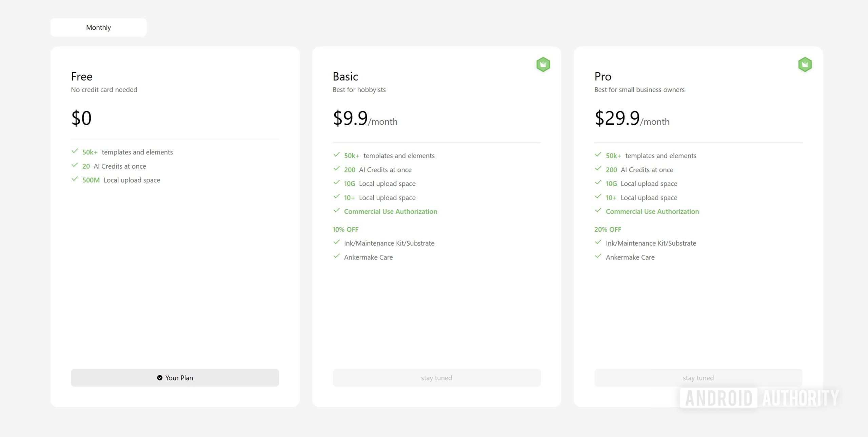Click the Basic plan crown badge icon

pyautogui.click(x=543, y=64)
